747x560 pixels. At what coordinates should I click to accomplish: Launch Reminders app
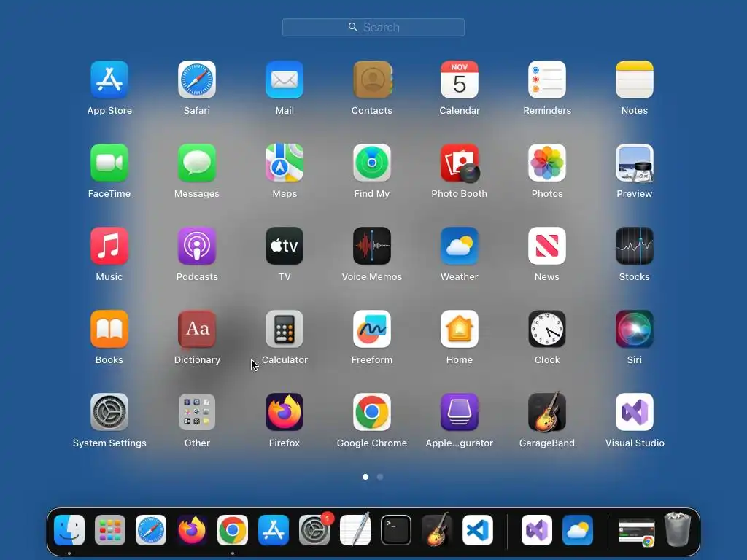click(547, 79)
